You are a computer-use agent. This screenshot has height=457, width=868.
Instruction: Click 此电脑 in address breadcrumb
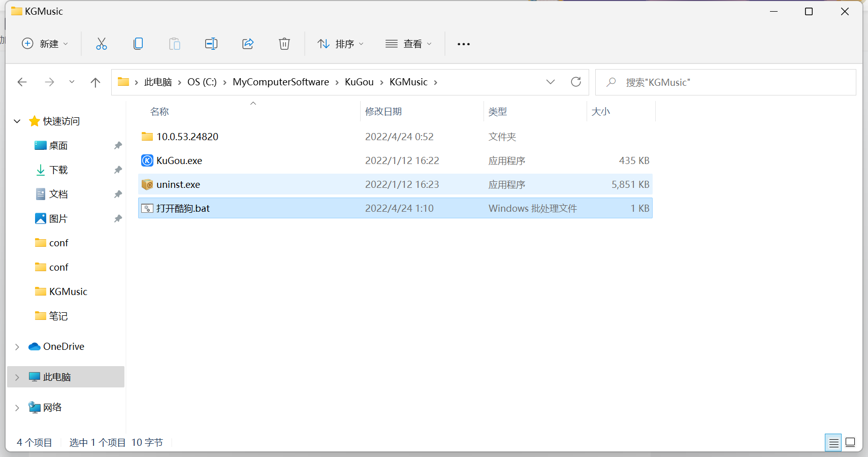pyautogui.click(x=158, y=82)
